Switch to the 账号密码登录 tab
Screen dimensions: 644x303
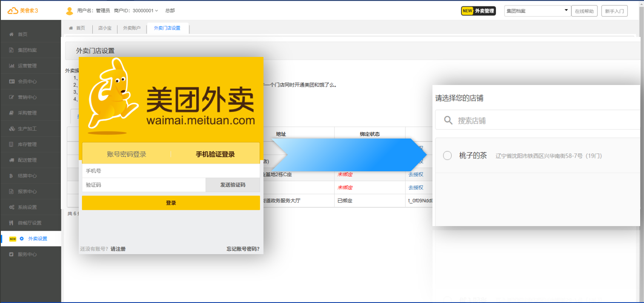click(x=126, y=154)
